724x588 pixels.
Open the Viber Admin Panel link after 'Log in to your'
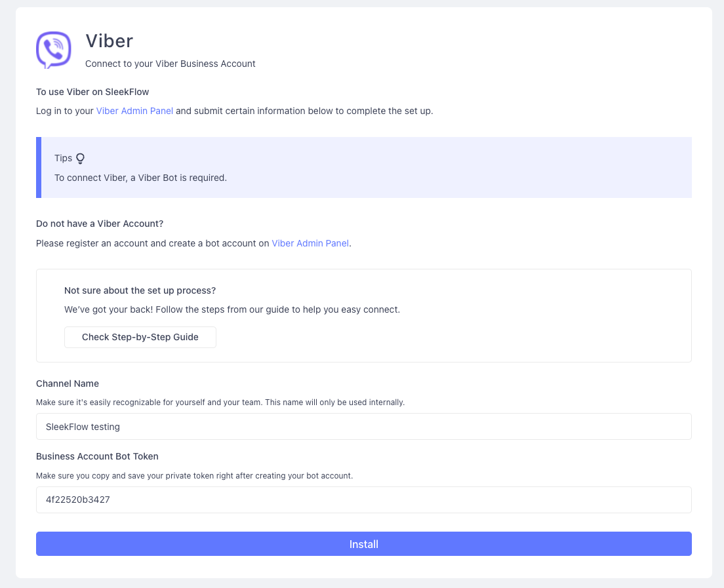click(x=134, y=111)
